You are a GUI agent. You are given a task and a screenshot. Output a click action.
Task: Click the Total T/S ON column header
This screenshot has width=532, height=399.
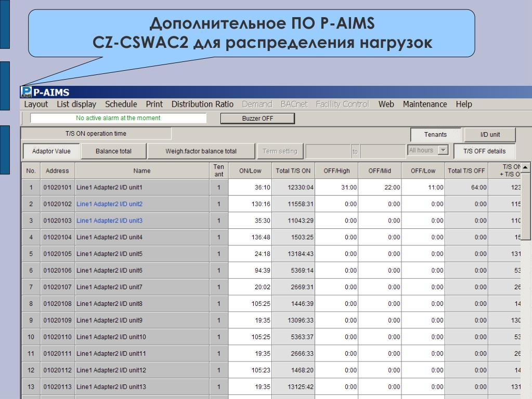[x=293, y=171]
